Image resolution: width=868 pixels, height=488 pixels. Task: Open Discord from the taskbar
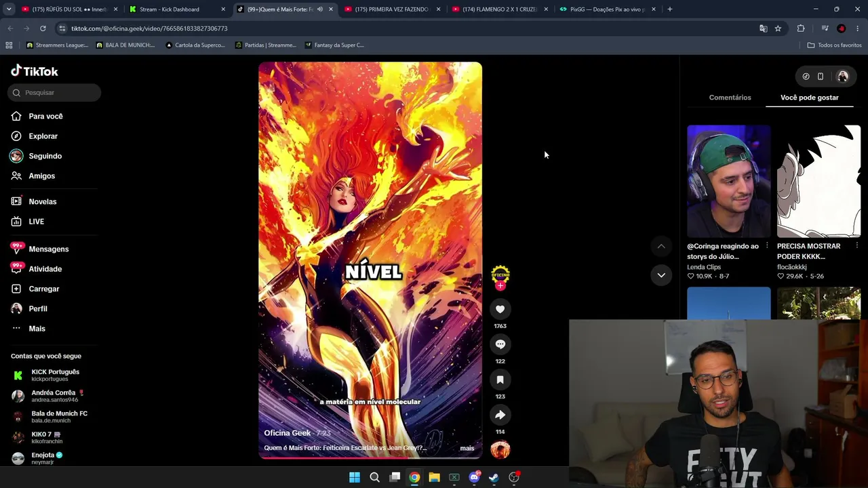(474, 477)
